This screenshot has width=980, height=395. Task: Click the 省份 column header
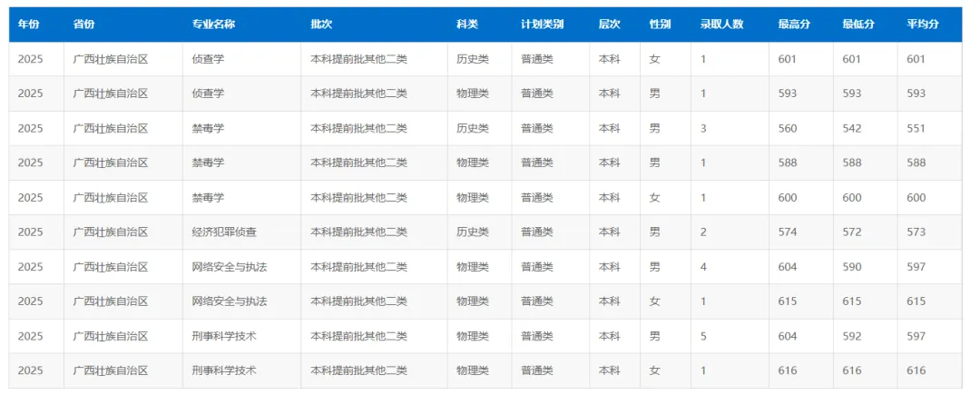83,25
